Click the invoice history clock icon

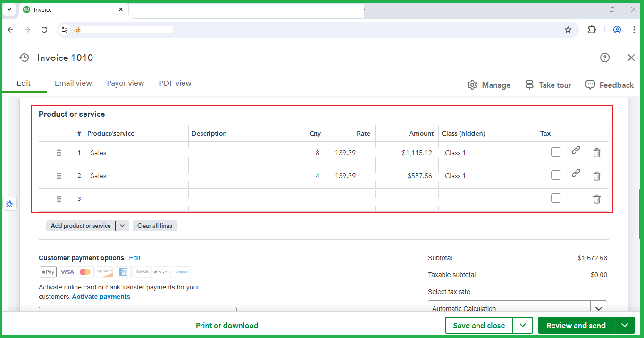tap(24, 58)
